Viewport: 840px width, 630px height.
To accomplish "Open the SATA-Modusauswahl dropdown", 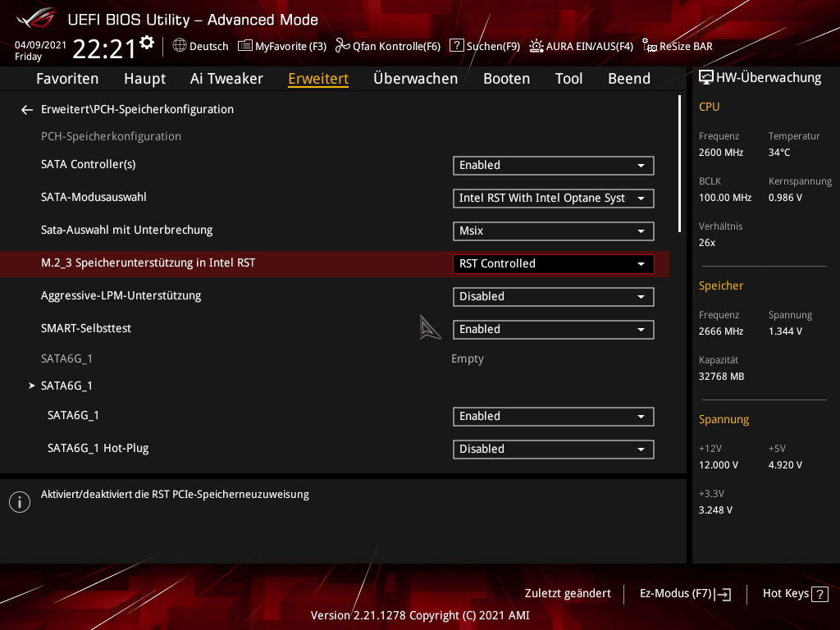I will click(x=554, y=199).
